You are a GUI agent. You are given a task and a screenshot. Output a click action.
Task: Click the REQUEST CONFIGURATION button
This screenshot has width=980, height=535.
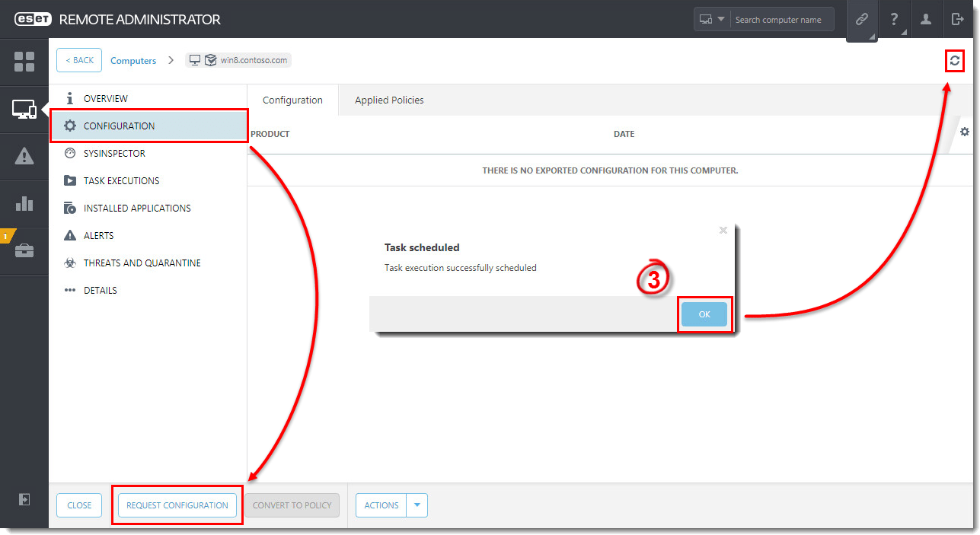pyautogui.click(x=177, y=505)
